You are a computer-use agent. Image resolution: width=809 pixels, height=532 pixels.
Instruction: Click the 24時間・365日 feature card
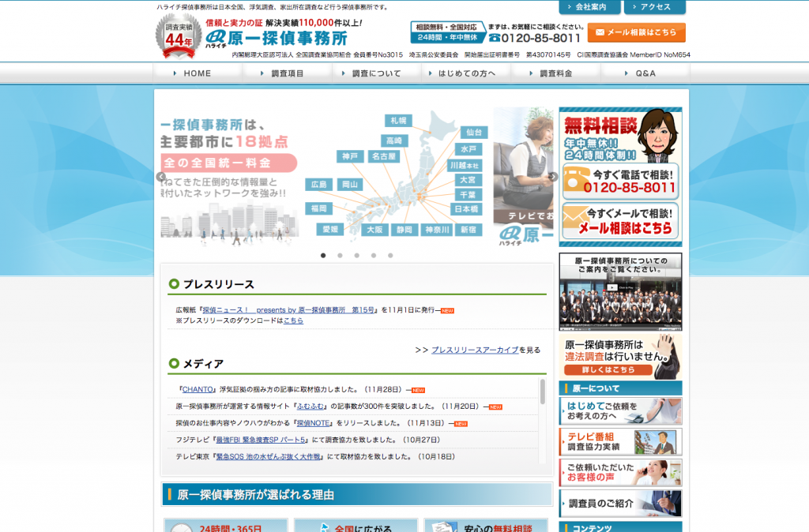pyautogui.click(x=225, y=526)
